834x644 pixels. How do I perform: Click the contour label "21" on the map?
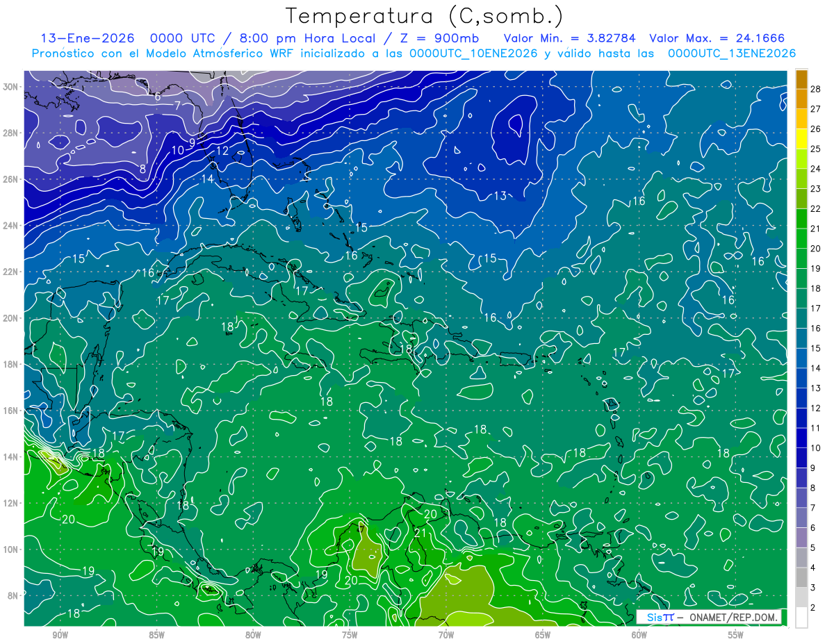(x=420, y=534)
